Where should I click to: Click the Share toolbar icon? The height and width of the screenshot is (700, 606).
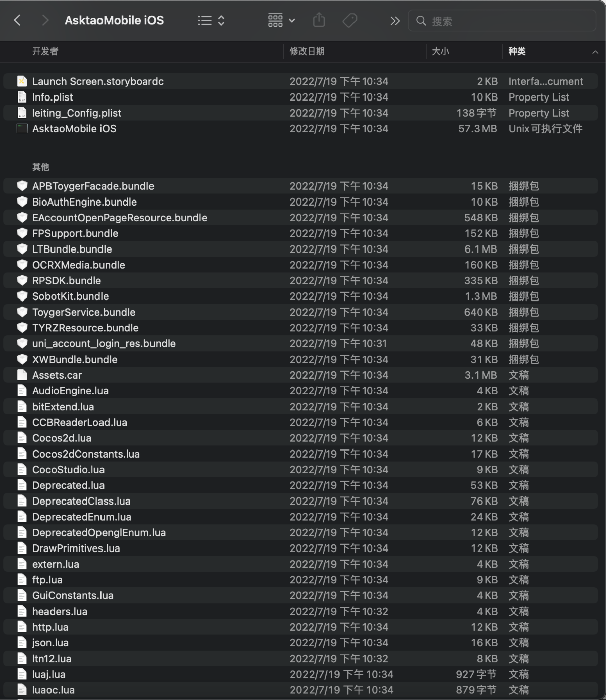[319, 20]
